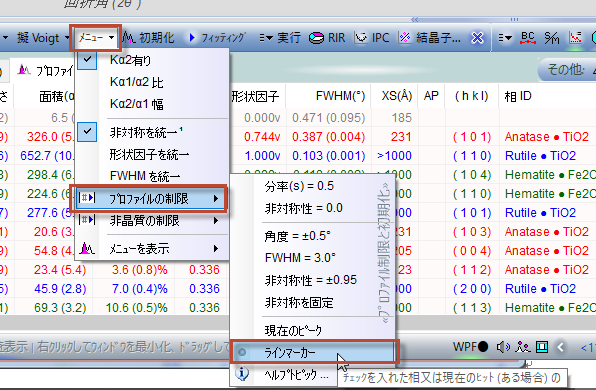596x390 pixels.
Task: Click the double left arrow collapse handle
Action: tap(414, 19)
